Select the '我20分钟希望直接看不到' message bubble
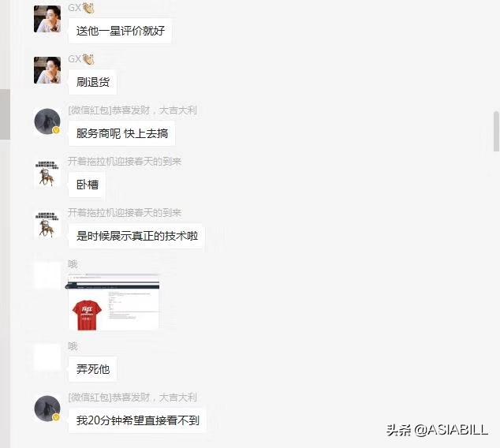This screenshot has width=500, height=448. (x=137, y=420)
